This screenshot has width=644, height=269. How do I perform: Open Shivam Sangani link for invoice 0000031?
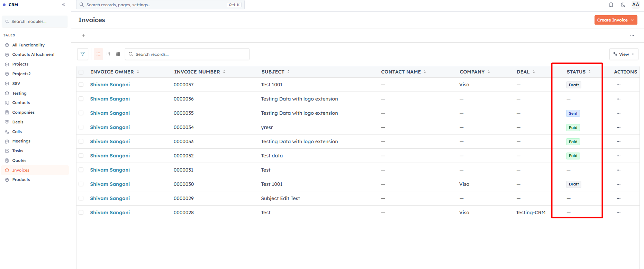[x=110, y=170]
